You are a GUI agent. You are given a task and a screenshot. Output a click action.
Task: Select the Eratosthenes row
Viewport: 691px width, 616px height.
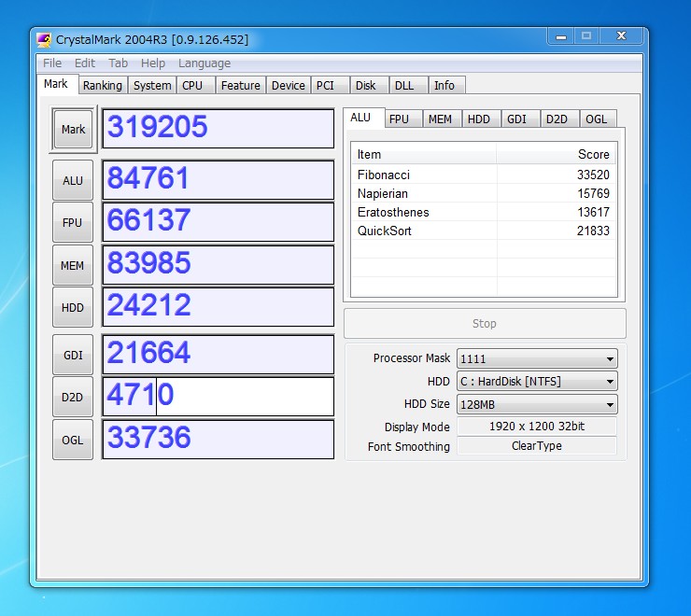coord(484,212)
